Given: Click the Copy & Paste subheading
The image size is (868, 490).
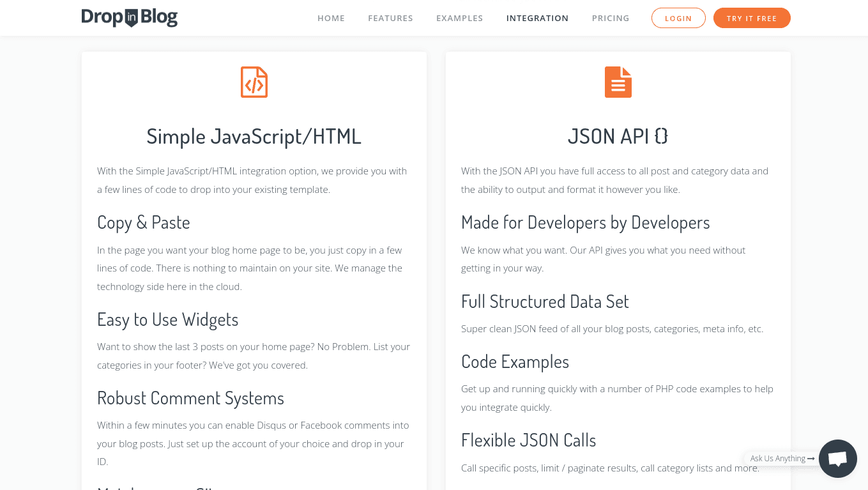Looking at the screenshot, I should (144, 222).
